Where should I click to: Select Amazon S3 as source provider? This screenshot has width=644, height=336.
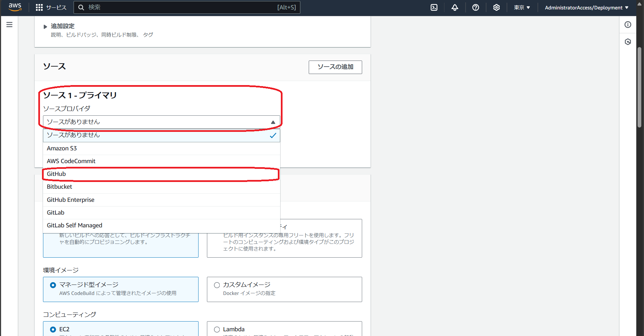[162, 148]
